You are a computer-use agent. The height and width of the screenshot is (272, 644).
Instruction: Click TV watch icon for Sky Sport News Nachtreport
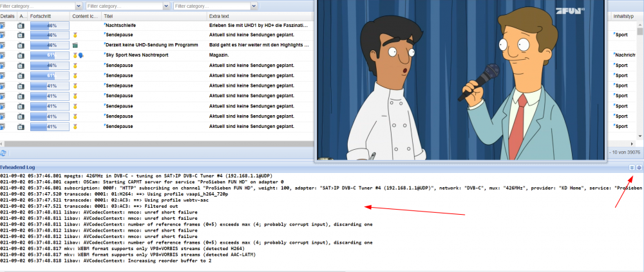(21, 55)
